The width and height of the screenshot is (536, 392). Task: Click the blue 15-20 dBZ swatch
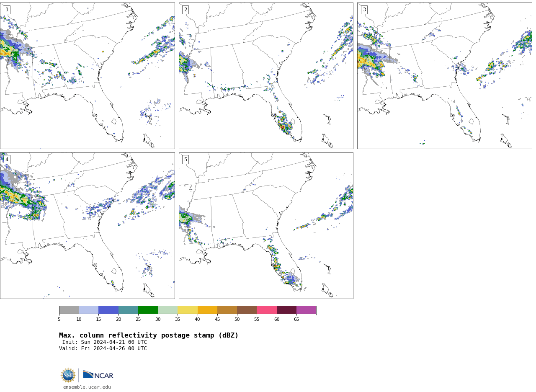coord(108,310)
